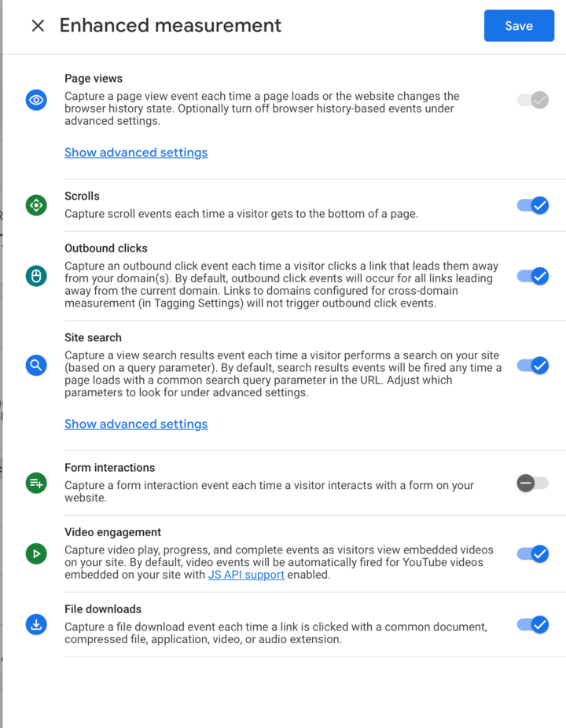Image resolution: width=566 pixels, height=728 pixels.
Task: Open the JS API support link
Action: click(246, 575)
